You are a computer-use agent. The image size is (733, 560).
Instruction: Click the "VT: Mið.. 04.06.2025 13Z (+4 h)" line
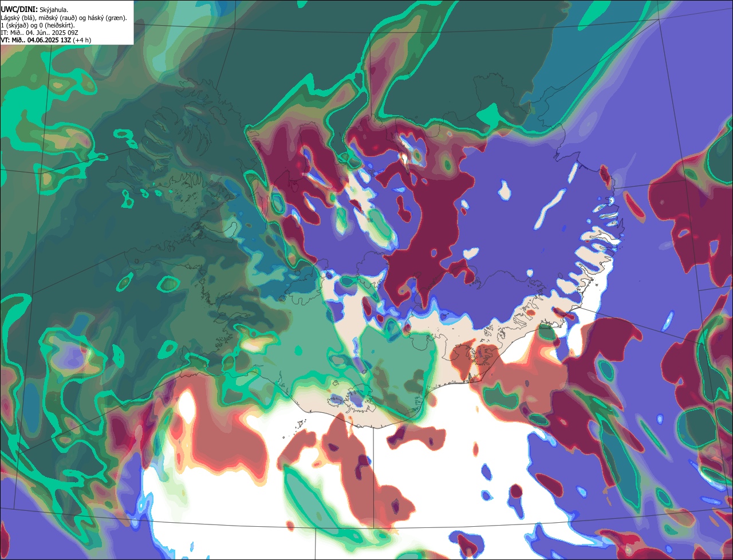coord(46,40)
